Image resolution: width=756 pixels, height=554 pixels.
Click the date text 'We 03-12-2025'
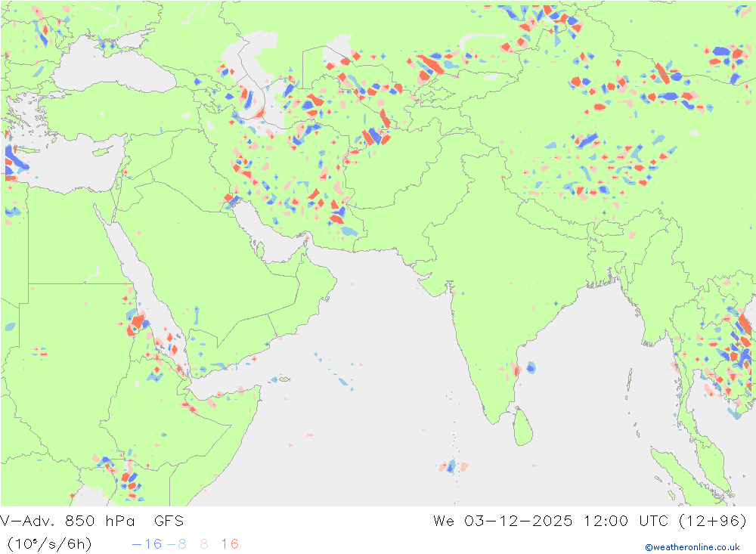503,521
